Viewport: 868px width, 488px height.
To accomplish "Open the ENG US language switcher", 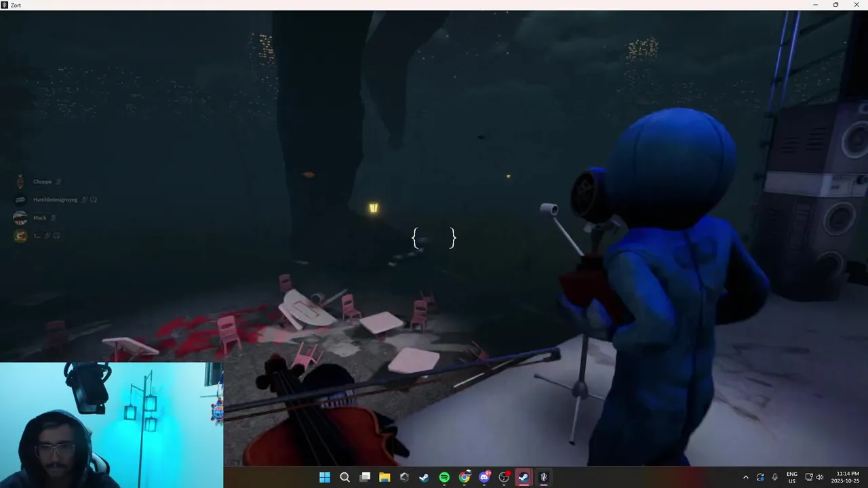I will [x=792, y=477].
